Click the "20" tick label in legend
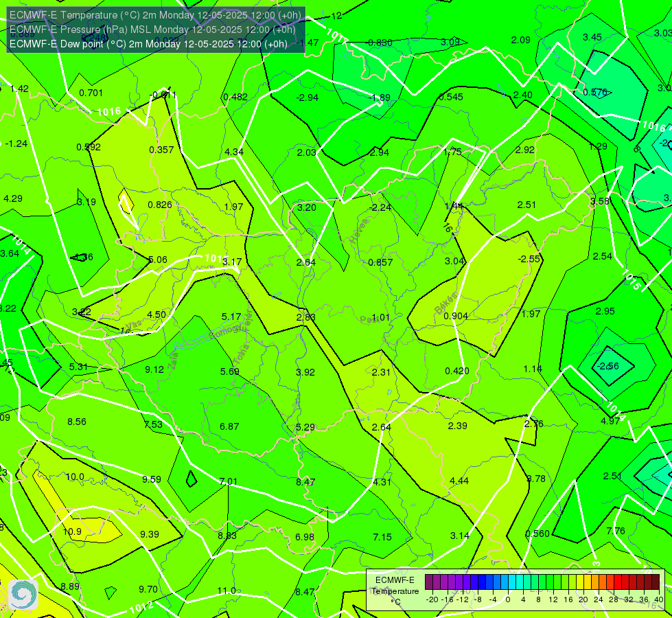 point(583,599)
